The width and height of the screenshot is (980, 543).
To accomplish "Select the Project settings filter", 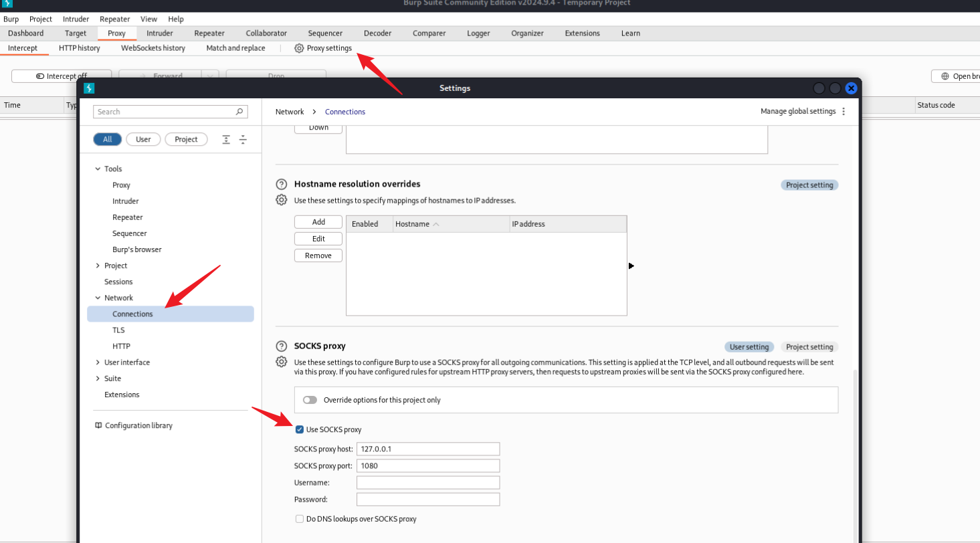I will point(186,139).
